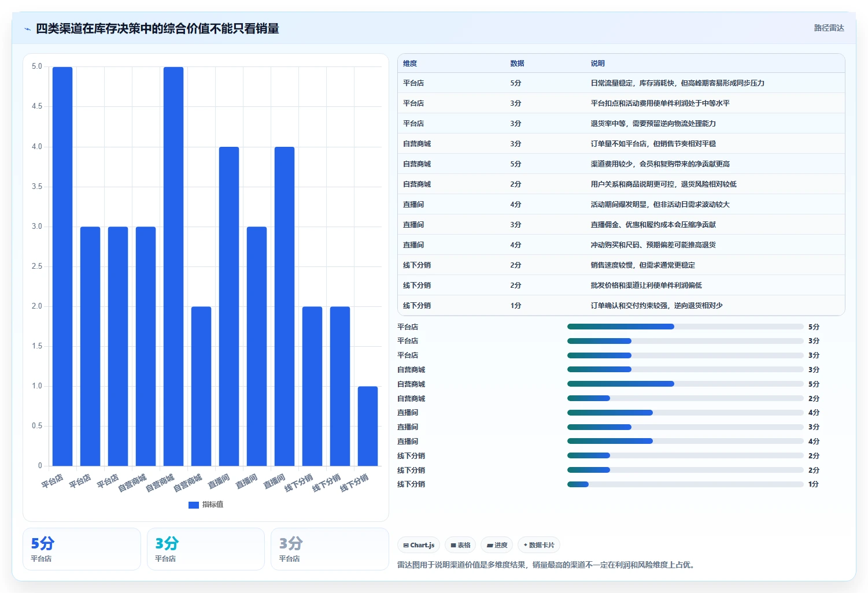Click the 平台店 5分 progress bar
Image resolution: width=868 pixels, height=593 pixels.
pyautogui.click(x=685, y=327)
